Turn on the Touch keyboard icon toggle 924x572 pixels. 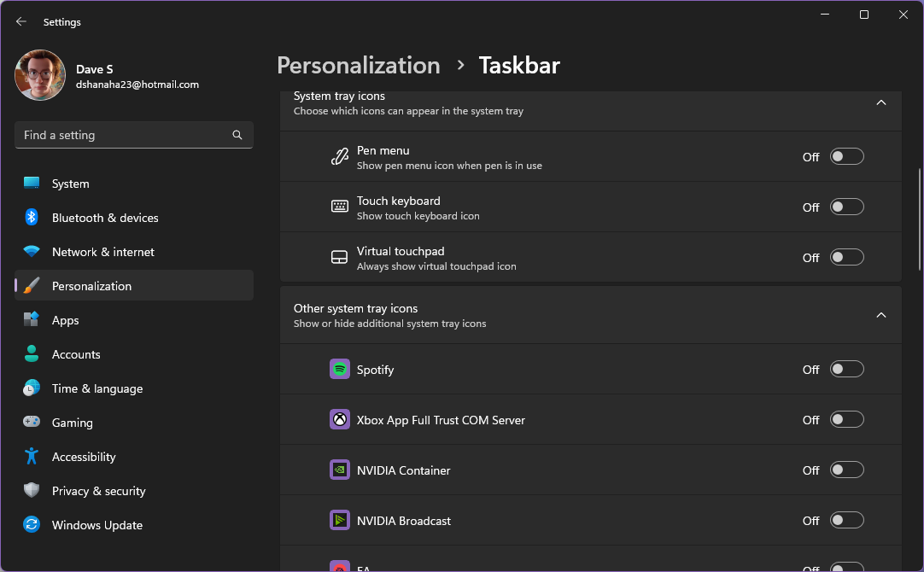(x=846, y=207)
